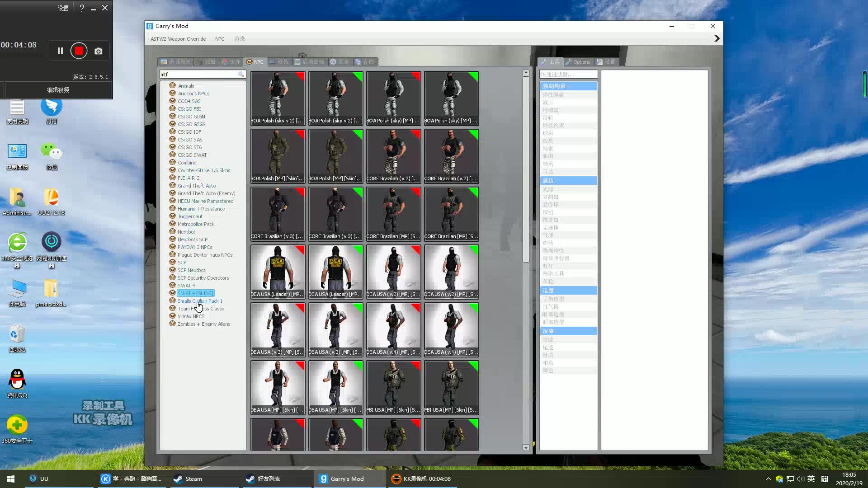Screen dimensions: 868x488
Task: Spawn the red-tag CORE Brazilian (v.3) NPC
Action: pos(278,214)
